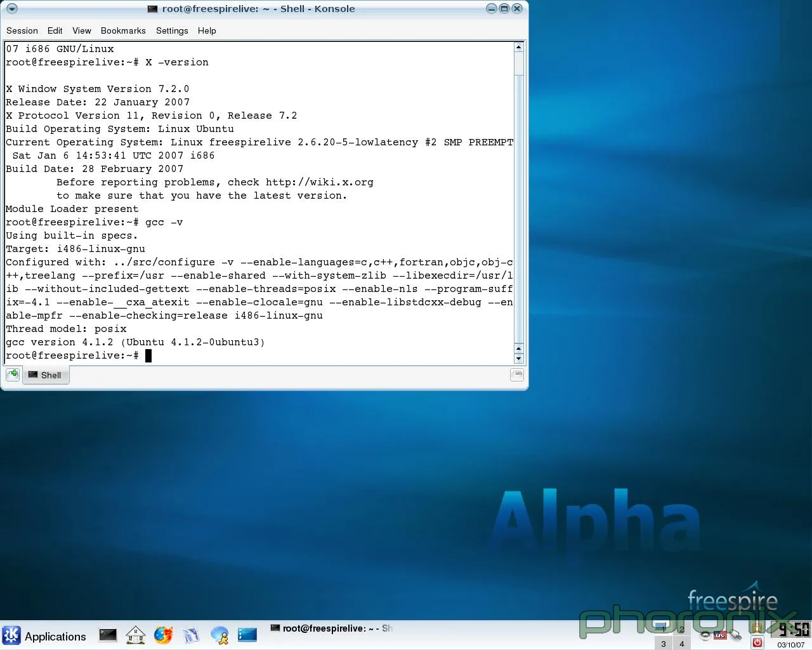The image size is (812, 650).
Task: Click the new session button beside Shell tab
Action: pyautogui.click(x=13, y=375)
